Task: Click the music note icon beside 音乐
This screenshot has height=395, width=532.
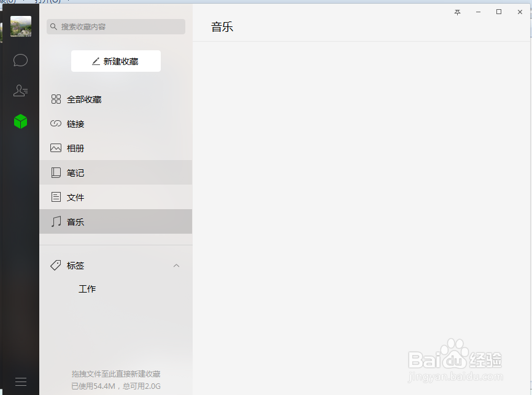Action: pyautogui.click(x=55, y=221)
